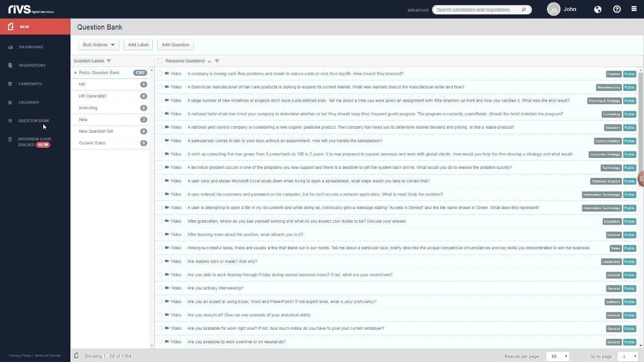Click the Add Question button
The width and height of the screenshot is (644, 362).
[176, 45]
